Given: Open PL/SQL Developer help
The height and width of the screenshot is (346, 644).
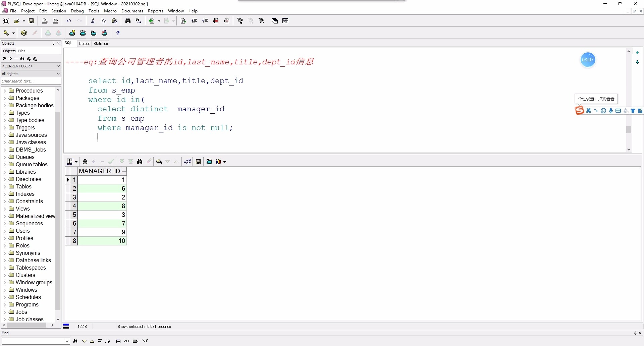Looking at the screenshot, I should pos(118,33).
